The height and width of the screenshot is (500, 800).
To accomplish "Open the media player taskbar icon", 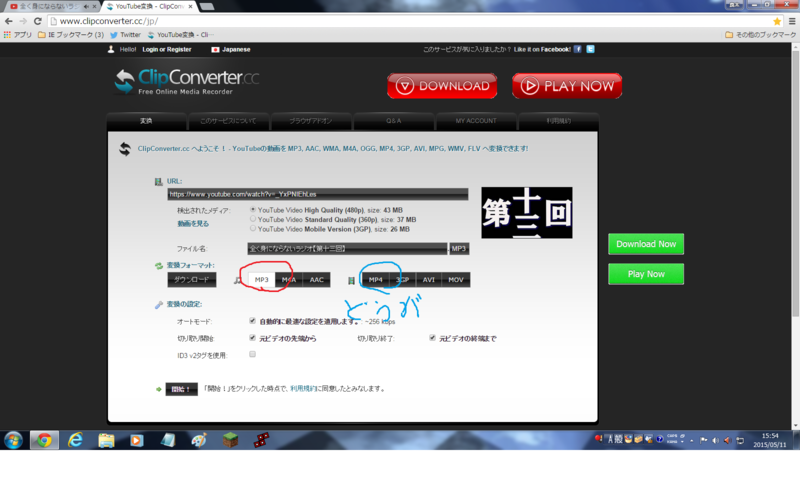I will [137, 440].
